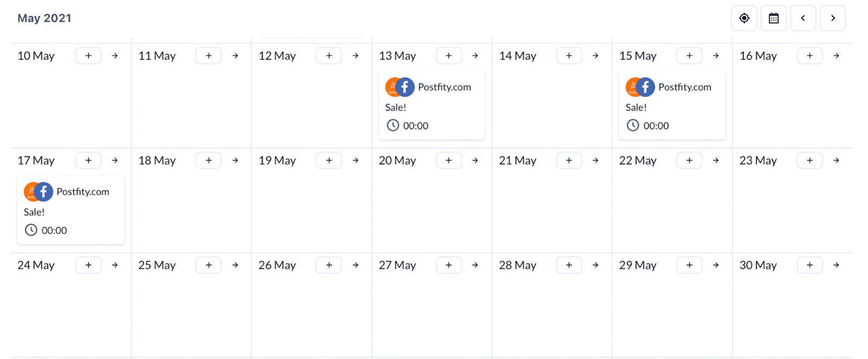The height and width of the screenshot is (359, 868).
Task: Click the May 2021 month heading
Action: [44, 18]
